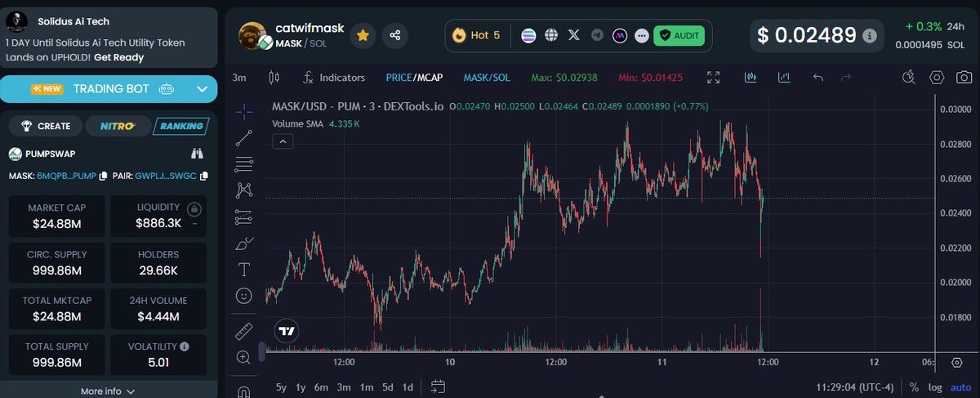Select the ruler measure tool
The image size is (980, 398).
point(244,331)
